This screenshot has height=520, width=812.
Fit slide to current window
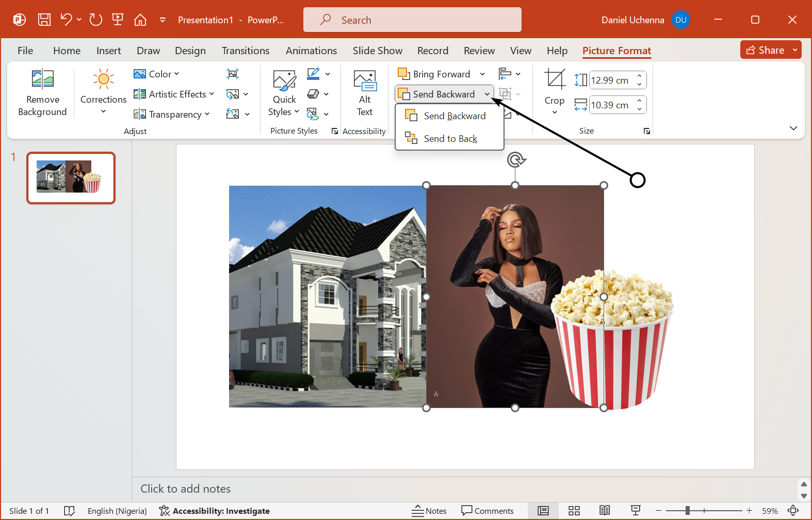click(x=793, y=511)
